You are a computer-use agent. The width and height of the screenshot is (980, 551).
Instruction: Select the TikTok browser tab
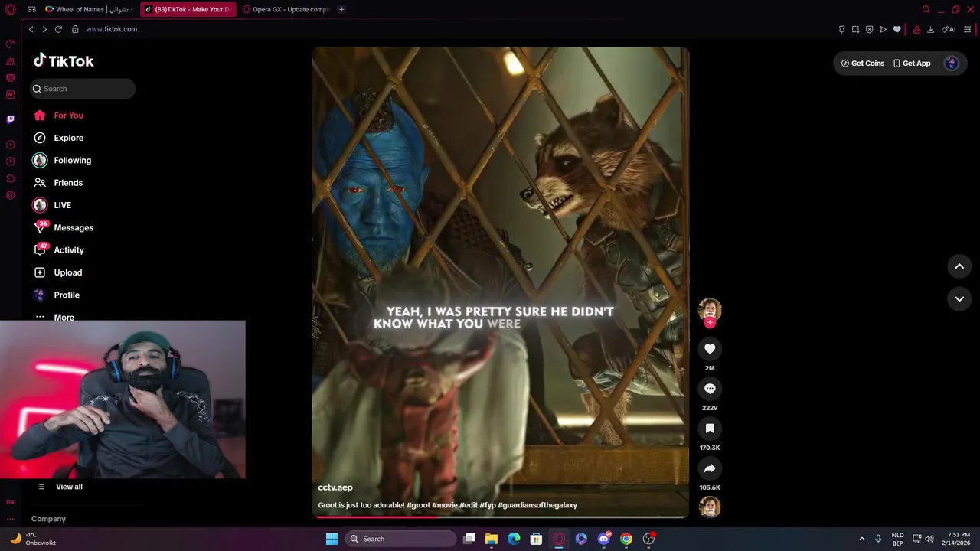click(188, 9)
